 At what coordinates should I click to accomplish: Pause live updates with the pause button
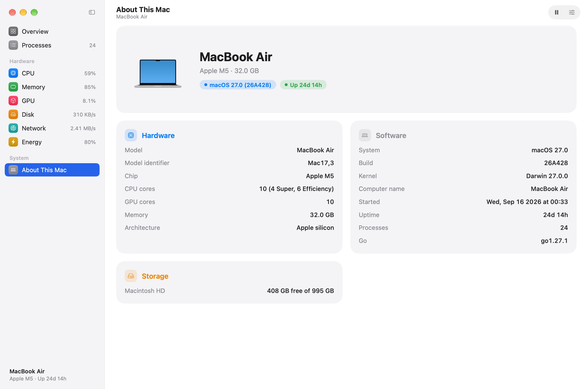click(556, 12)
